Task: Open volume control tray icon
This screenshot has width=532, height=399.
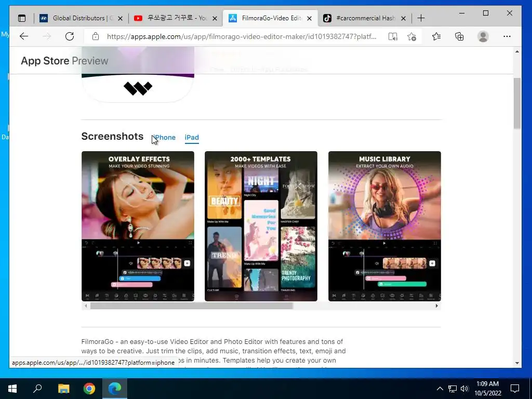Action: click(x=464, y=389)
